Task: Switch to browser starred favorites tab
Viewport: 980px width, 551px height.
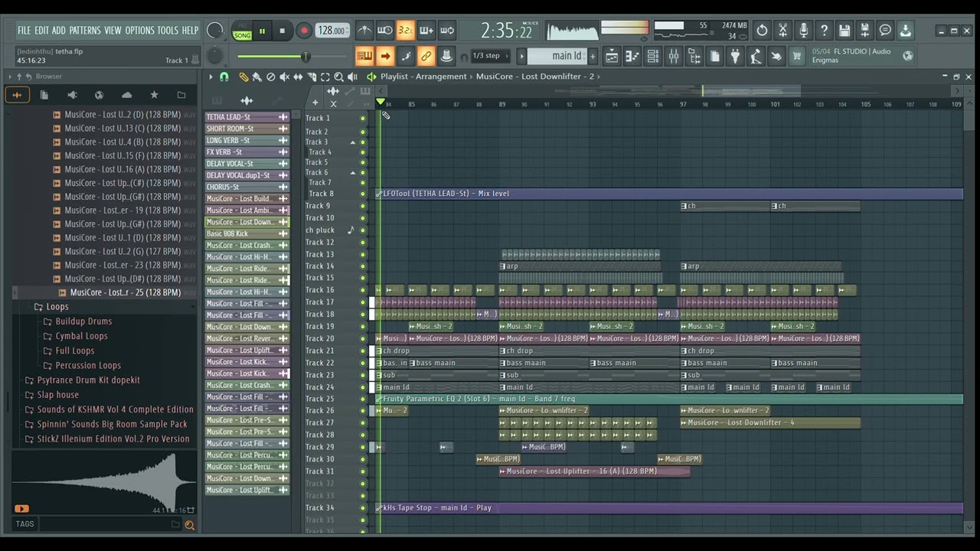Action: 154,95
